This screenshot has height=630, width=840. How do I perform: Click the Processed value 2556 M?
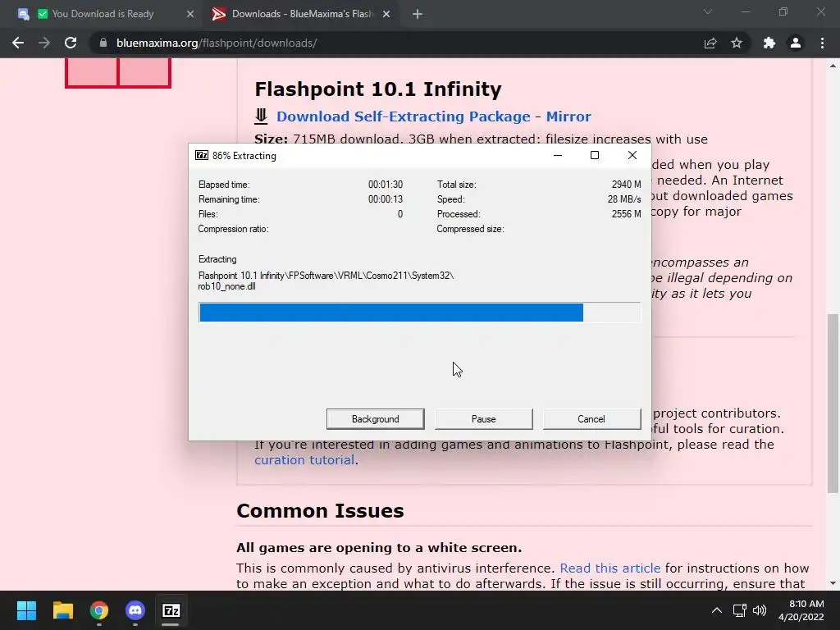coord(626,214)
